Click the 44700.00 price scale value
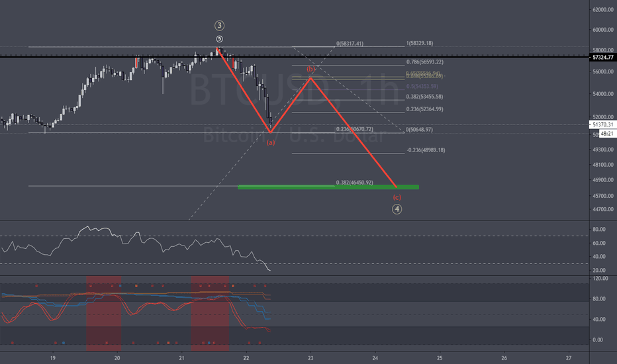 (x=603, y=209)
